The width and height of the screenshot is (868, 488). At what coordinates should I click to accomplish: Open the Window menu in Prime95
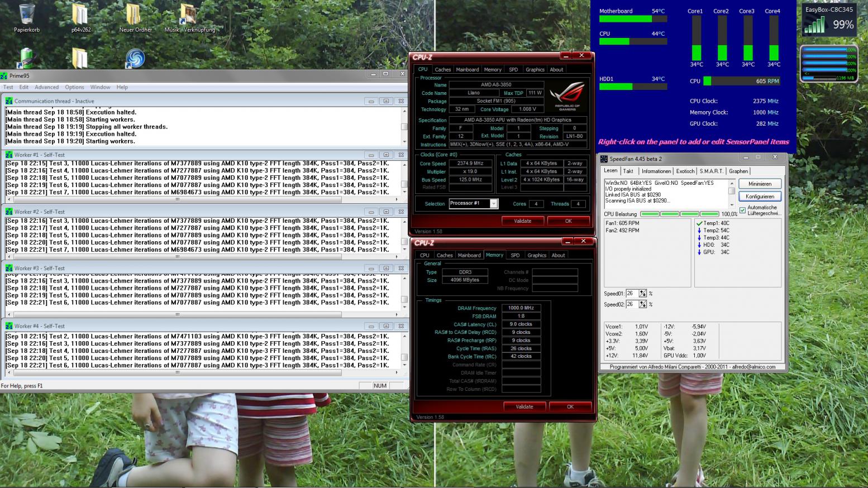pyautogui.click(x=101, y=87)
